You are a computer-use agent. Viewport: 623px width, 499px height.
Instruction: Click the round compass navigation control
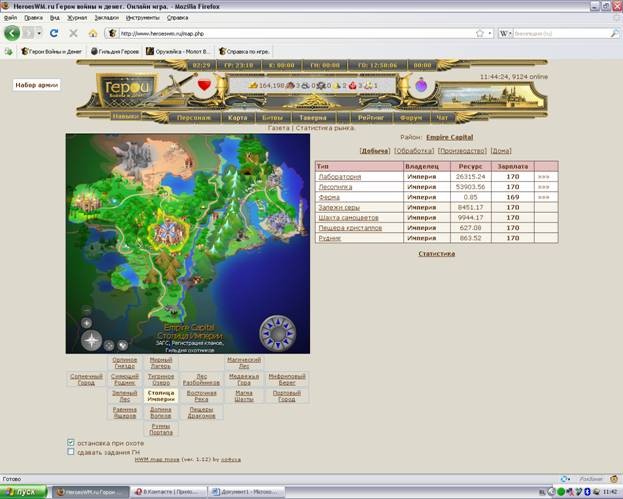click(278, 334)
